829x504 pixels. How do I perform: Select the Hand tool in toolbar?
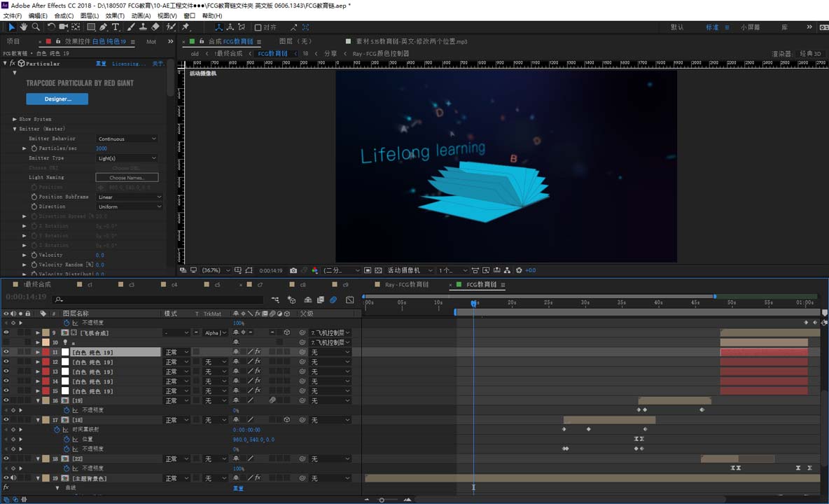click(x=24, y=27)
